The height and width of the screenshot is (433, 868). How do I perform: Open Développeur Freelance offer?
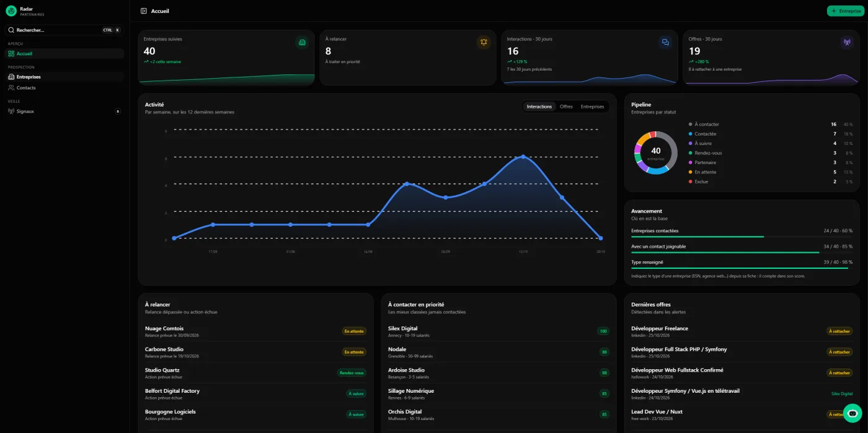point(742,331)
